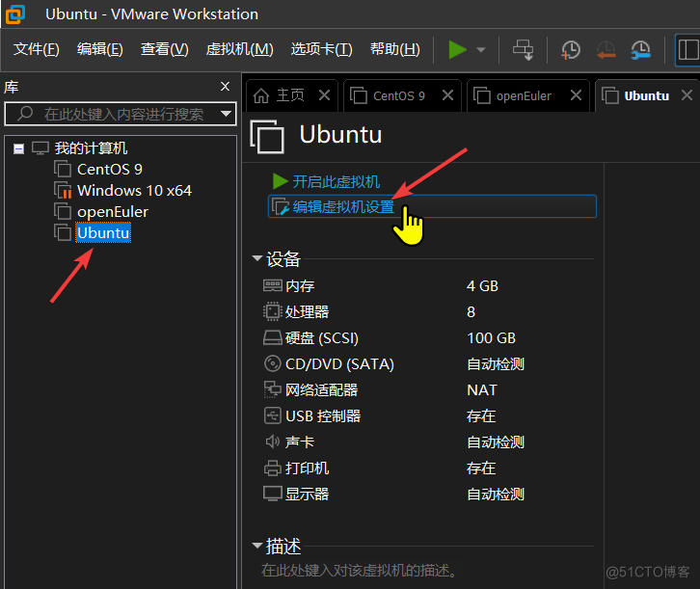
Task: Click the NAT network value
Action: tap(482, 390)
